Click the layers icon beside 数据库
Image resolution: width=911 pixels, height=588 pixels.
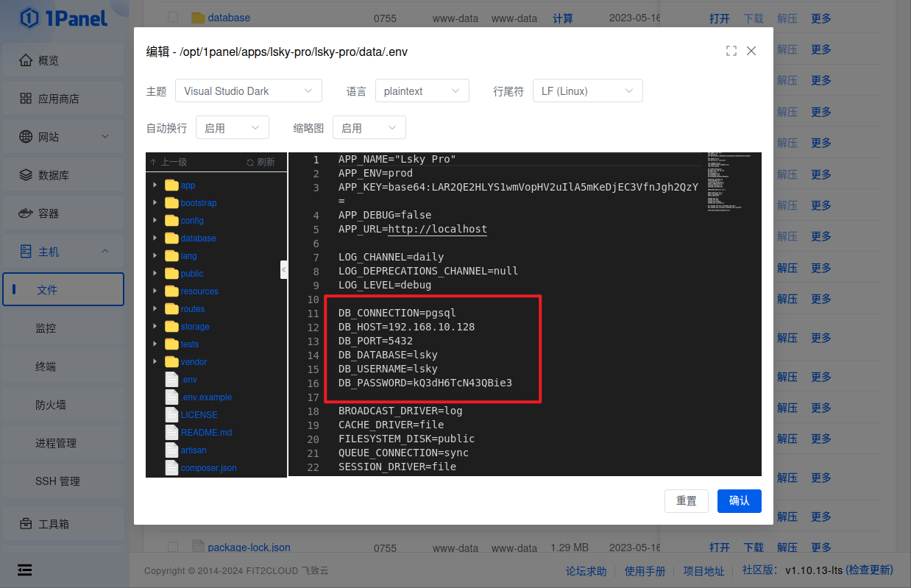coord(26,175)
